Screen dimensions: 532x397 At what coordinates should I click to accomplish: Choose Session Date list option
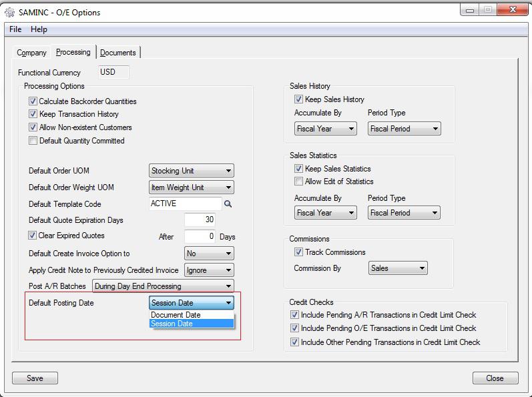[192, 324]
